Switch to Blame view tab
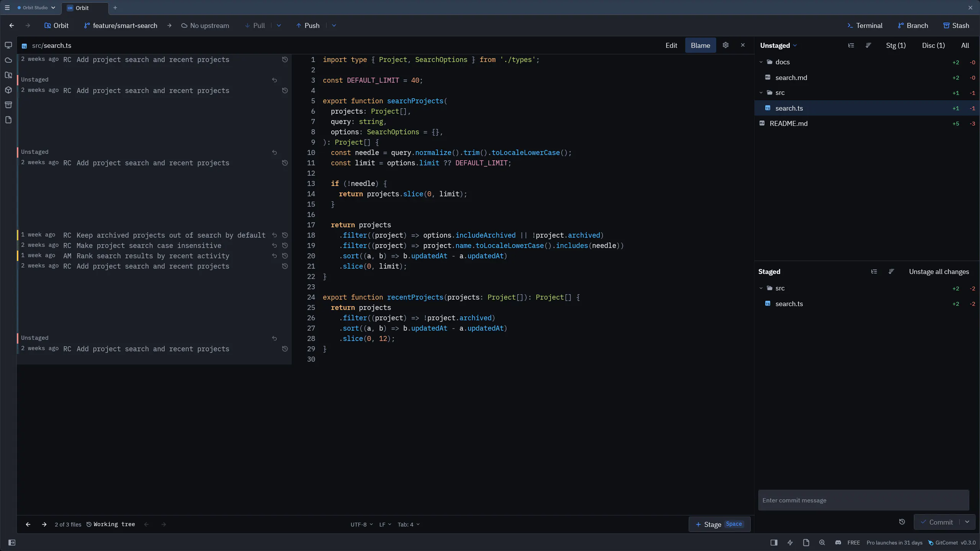The image size is (980, 551). pyautogui.click(x=701, y=46)
